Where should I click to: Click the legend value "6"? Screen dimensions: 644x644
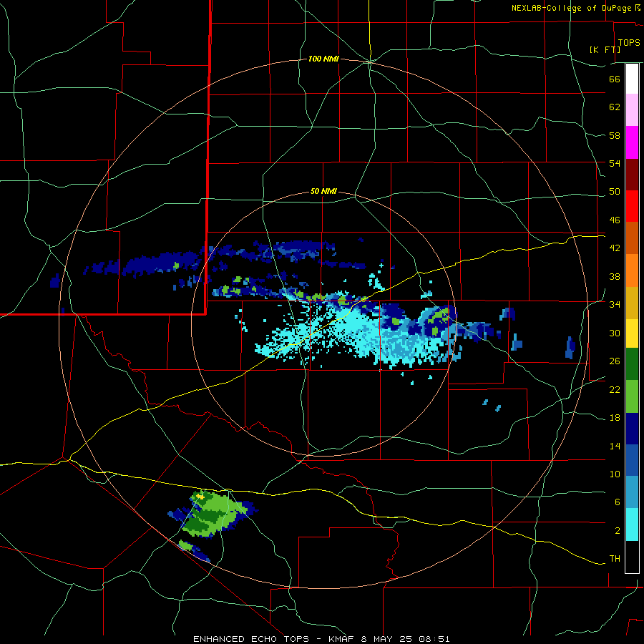618,502
